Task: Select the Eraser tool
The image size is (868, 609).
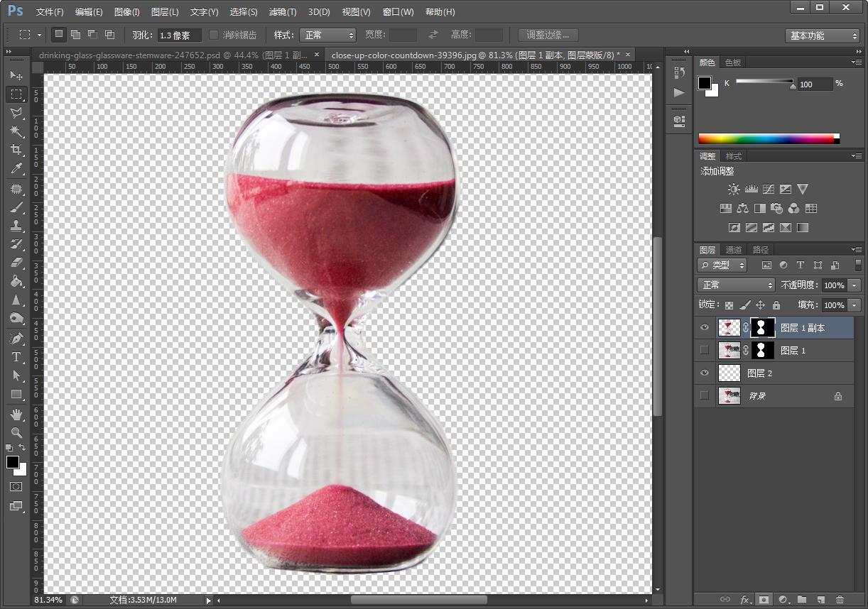Action: coord(16,263)
